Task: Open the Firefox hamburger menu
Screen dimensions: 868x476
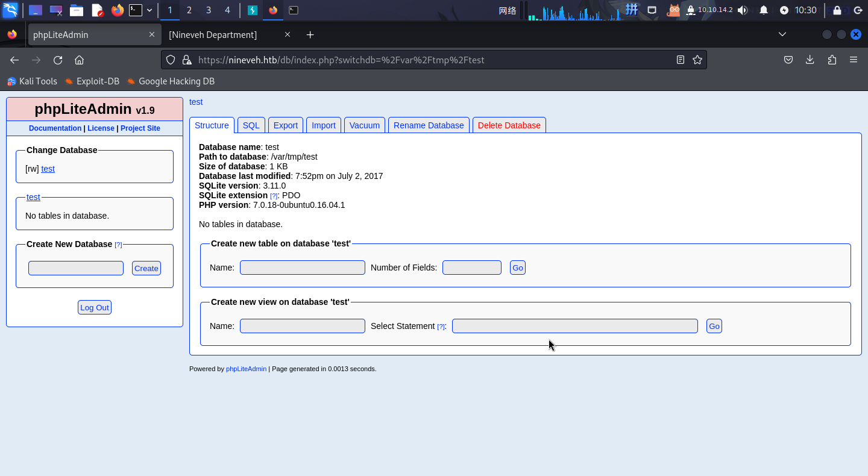Action: (x=854, y=60)
